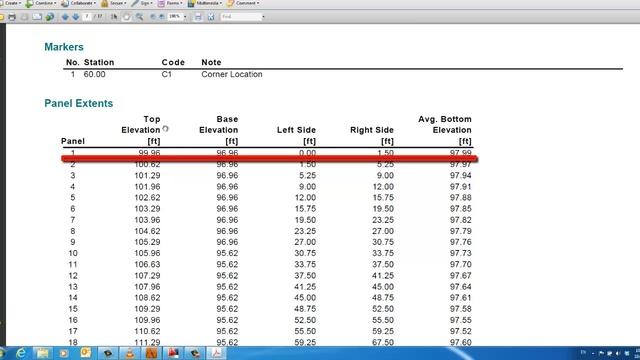Click the 'Avg. Bottom Elevation' column header

pos(444,124)
